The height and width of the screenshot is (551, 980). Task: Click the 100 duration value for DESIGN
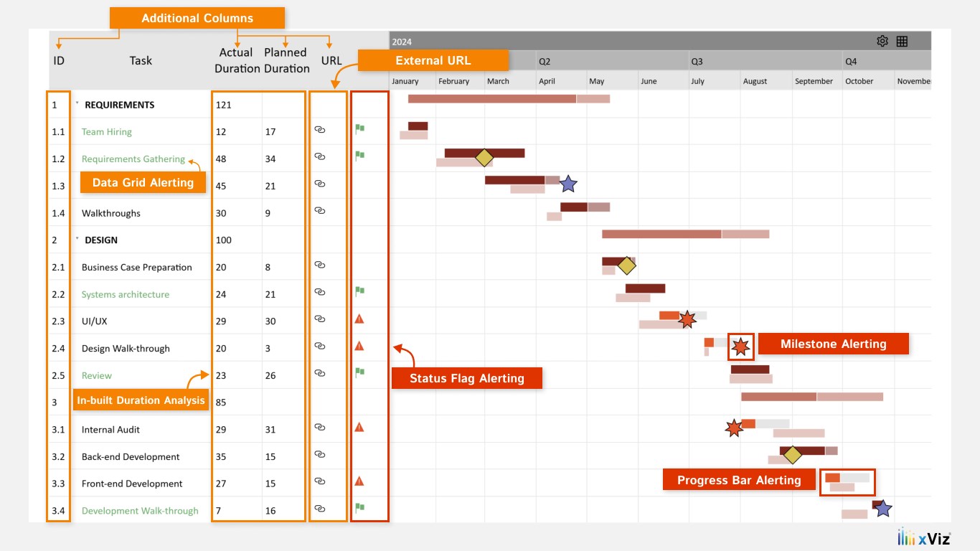tap(223, 240)
